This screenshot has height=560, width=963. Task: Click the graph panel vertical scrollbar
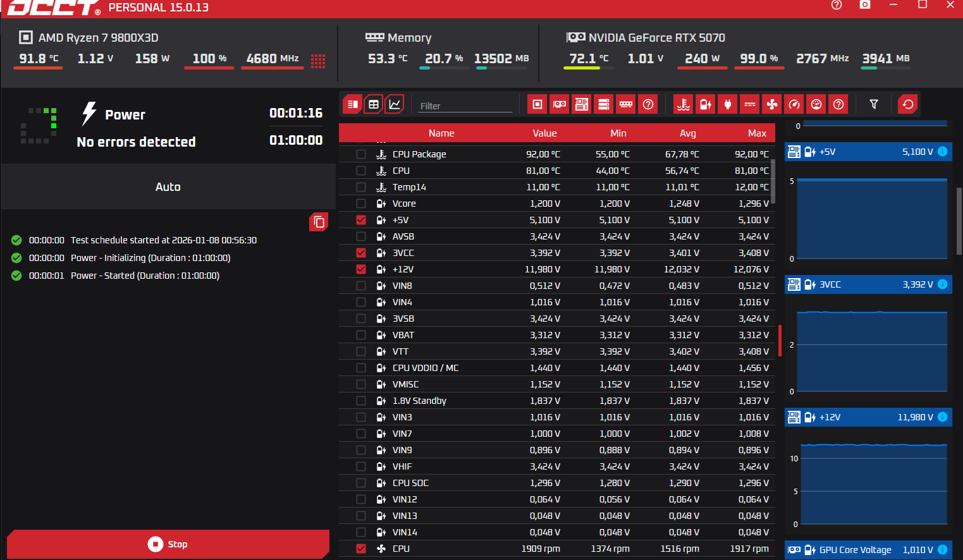[x=959, y=221]
